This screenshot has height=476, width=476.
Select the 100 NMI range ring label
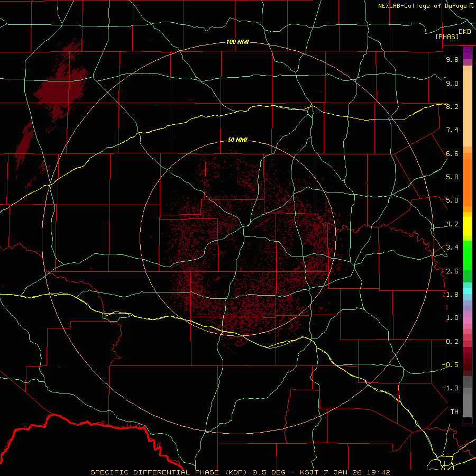(237, 42)
